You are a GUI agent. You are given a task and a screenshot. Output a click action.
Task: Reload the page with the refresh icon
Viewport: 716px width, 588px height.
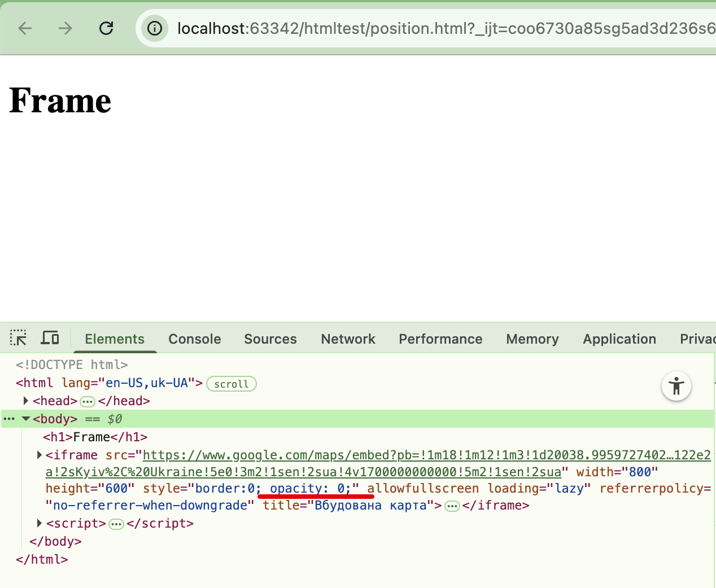(106, 28)
